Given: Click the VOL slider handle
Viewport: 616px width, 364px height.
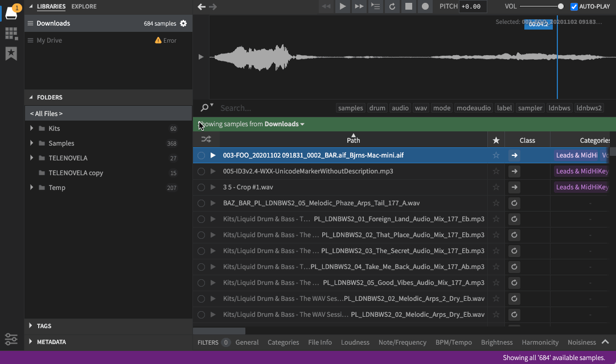Looking at the screenshot, I should pyautogui.click(x=561, y=7).
